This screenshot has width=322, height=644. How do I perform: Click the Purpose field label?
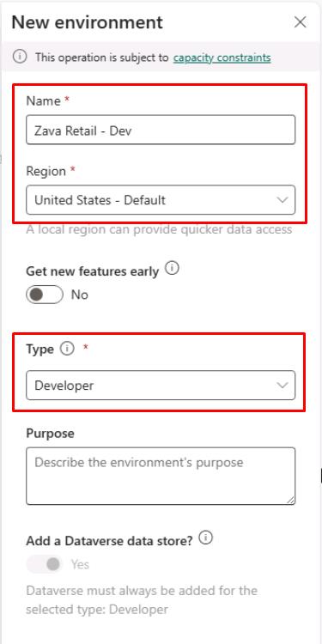(50, 434)
